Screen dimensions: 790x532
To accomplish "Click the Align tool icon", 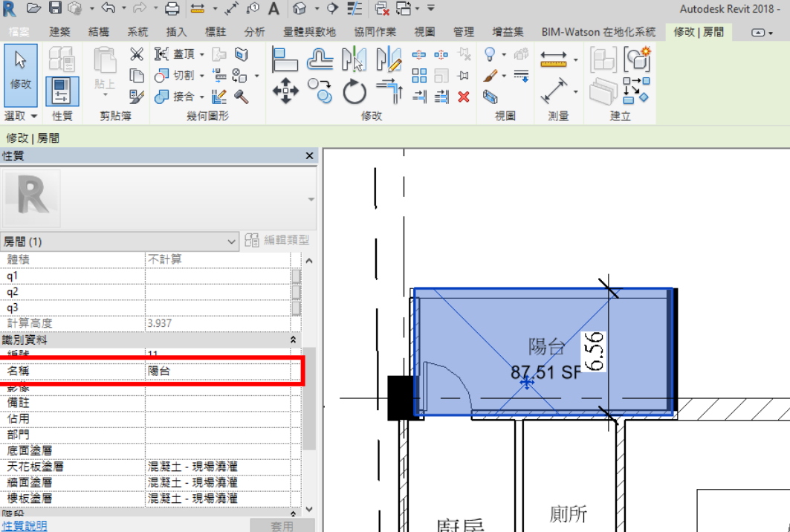I will tap(285, 59).
